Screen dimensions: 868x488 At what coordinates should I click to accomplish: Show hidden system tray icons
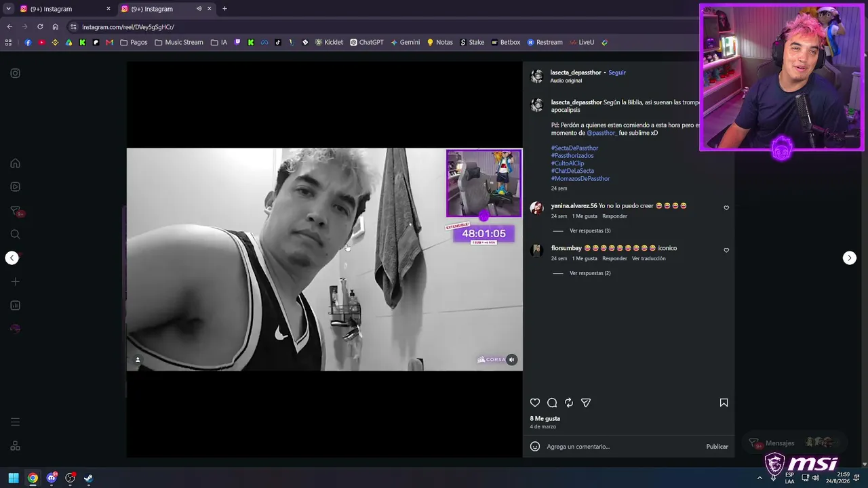pyautogui.click(x=759, y=478)
